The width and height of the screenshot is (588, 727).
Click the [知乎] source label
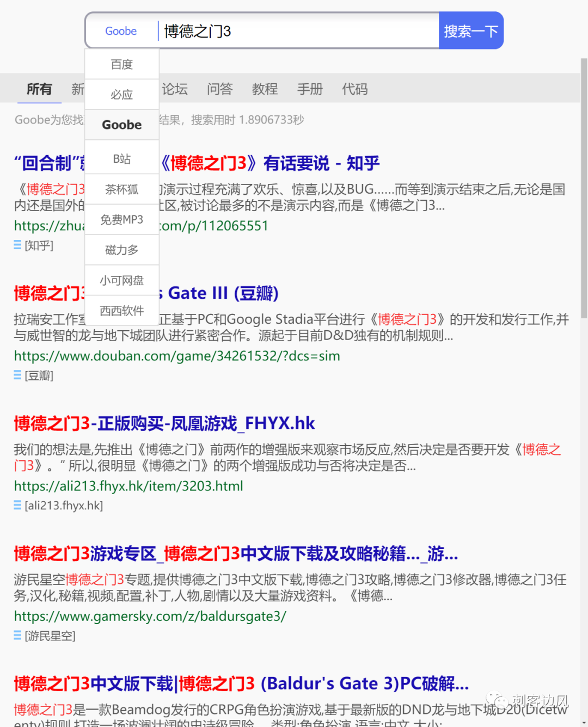(x=39, y=245)
